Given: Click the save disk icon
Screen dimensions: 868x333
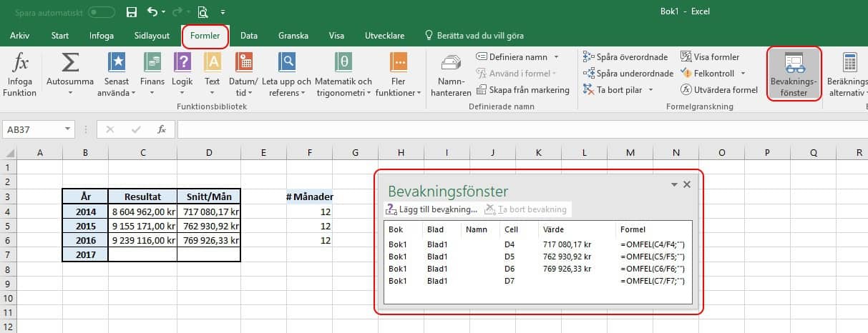Looking at the screenshot, I should 131,12.
